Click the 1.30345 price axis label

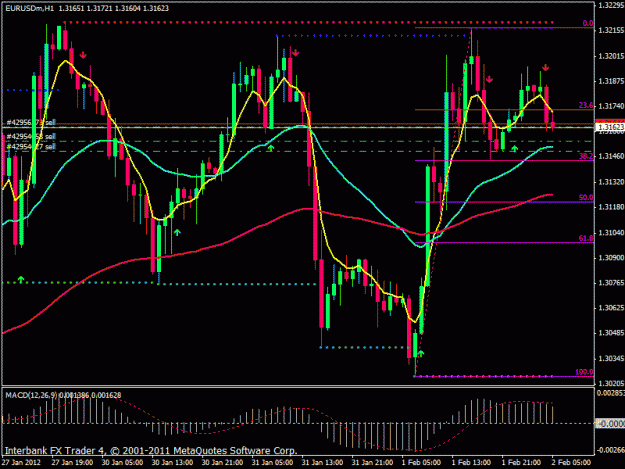pos(611,359)
